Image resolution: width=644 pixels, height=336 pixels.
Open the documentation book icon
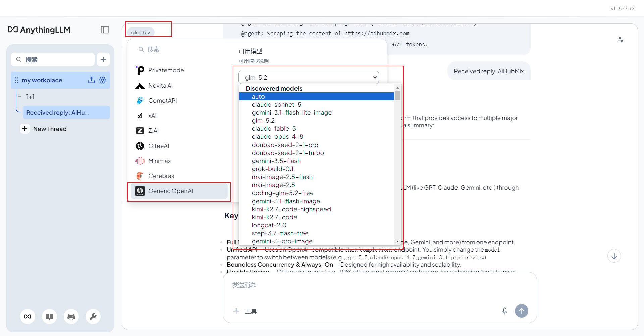click(49, 316)
